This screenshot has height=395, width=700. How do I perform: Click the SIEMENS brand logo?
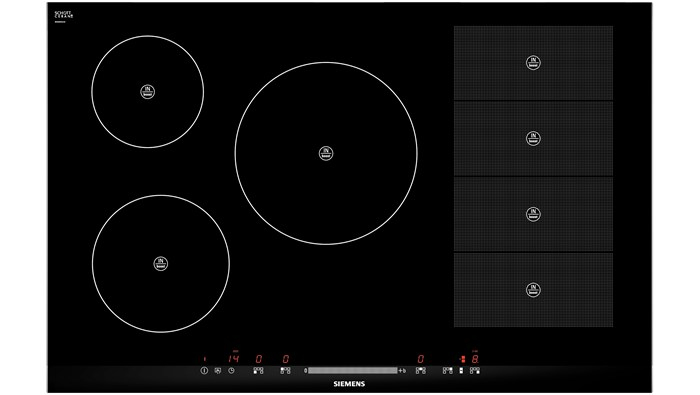click(349, 384)
